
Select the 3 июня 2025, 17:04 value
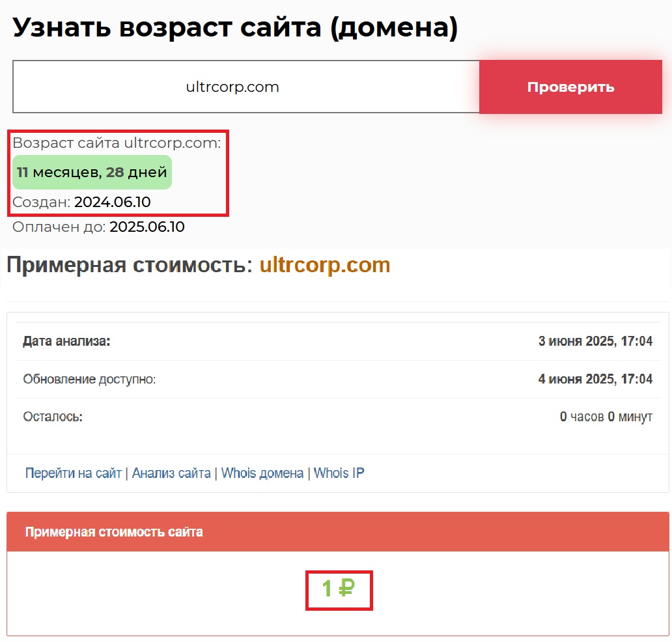pos(595,341)
